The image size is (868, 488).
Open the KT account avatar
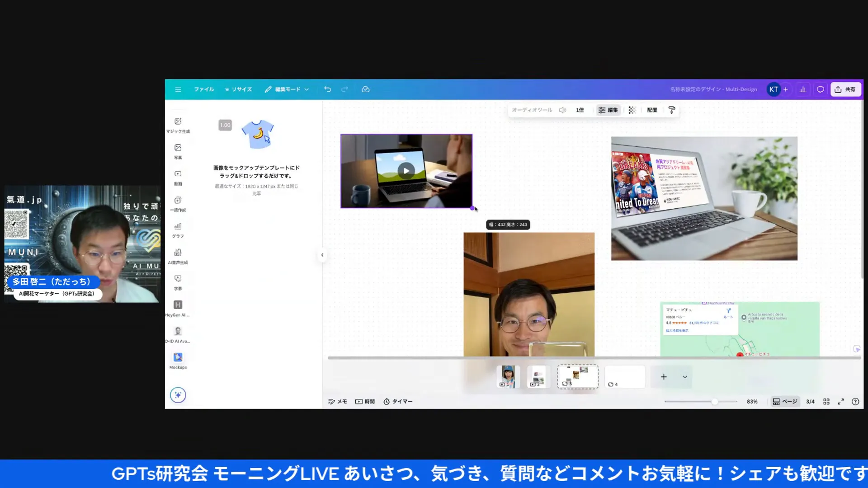tap(774, 89)
